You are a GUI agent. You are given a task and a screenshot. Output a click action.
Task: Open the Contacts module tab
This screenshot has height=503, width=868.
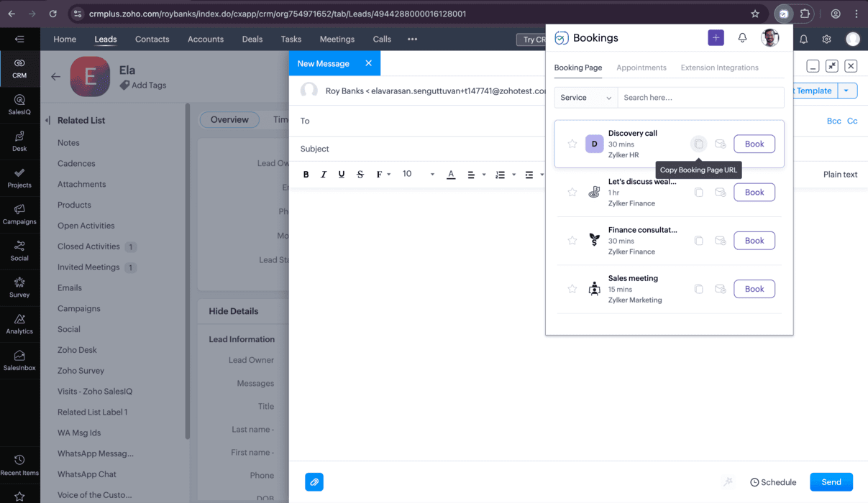(x=152, y=40)
